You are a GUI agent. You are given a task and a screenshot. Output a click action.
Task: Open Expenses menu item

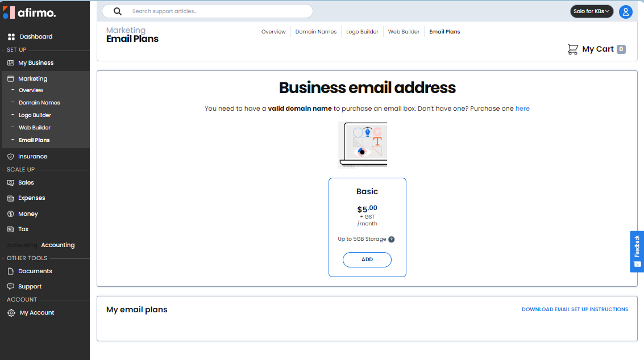(x=32, y=198)
